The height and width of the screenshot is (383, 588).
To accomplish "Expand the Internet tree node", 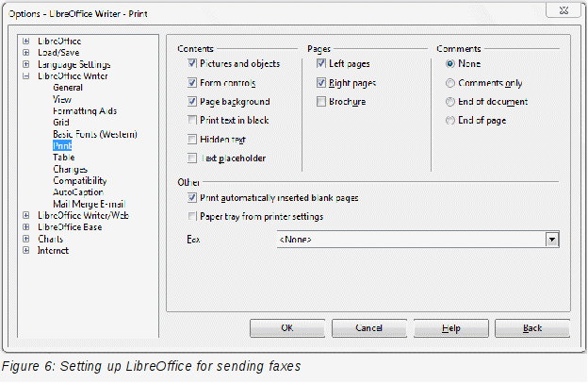I will click(25, 250).
